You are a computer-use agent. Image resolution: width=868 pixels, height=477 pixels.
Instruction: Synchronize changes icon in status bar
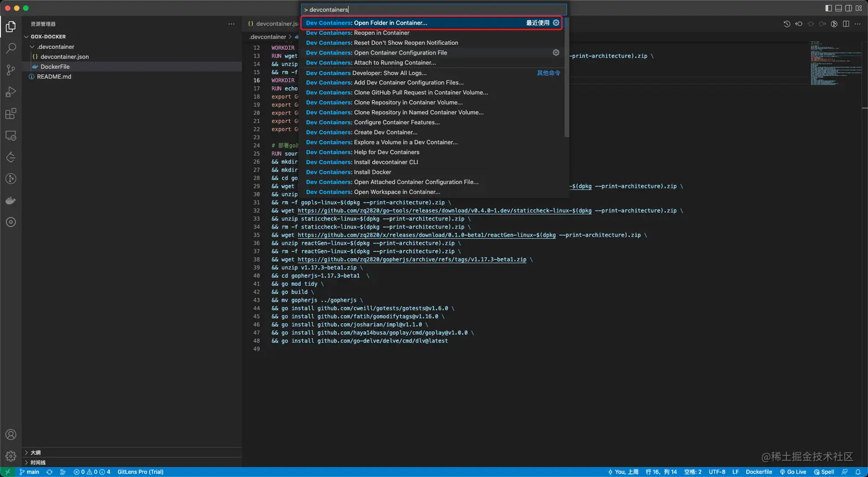[49, 472]
